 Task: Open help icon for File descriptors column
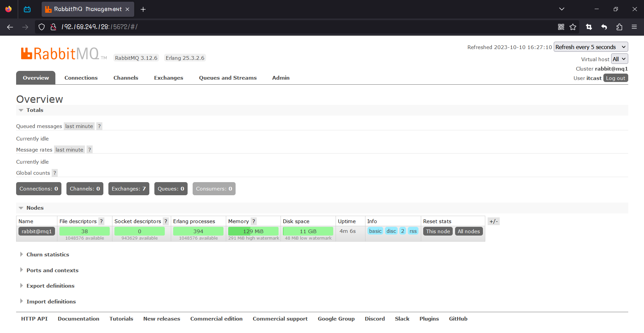tap(101, 221)
